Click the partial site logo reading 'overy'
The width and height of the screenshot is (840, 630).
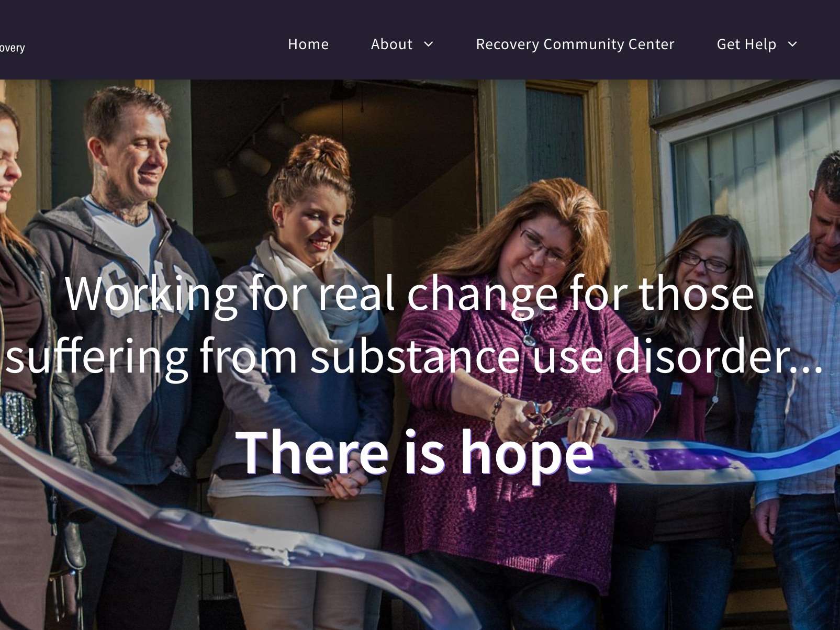tap(12, 48)
